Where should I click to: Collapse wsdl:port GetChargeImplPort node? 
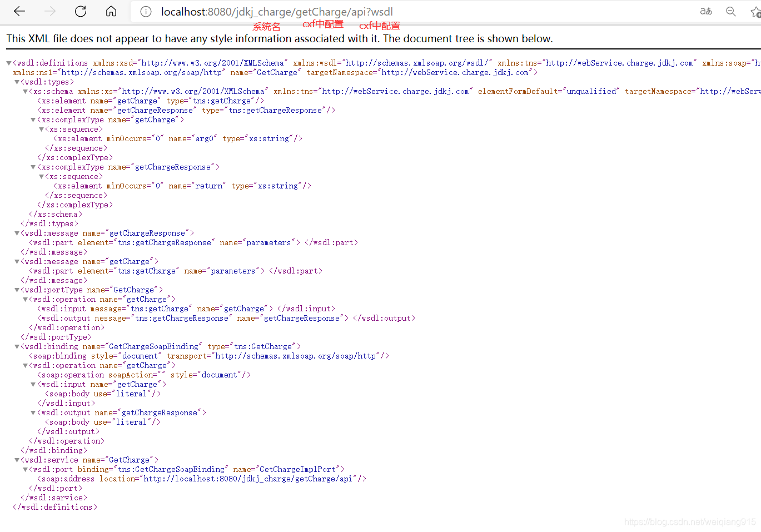coord(26,470)
